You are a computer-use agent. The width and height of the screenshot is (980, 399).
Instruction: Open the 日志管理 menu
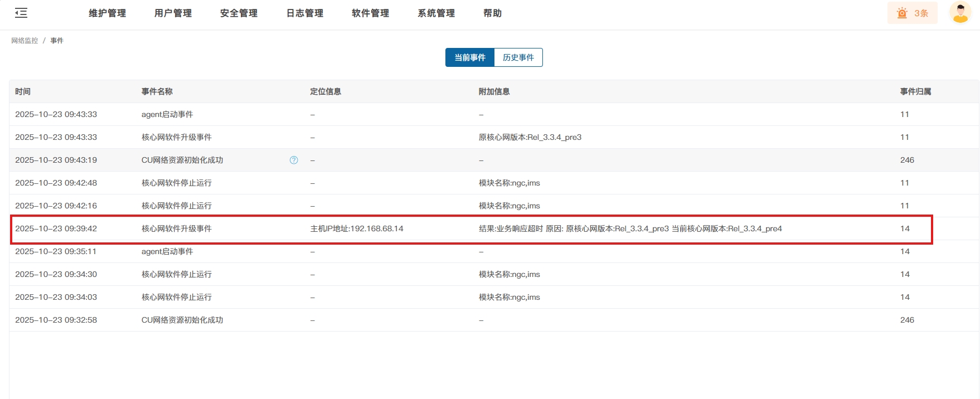pyautogui.click(x=304, y=13)
